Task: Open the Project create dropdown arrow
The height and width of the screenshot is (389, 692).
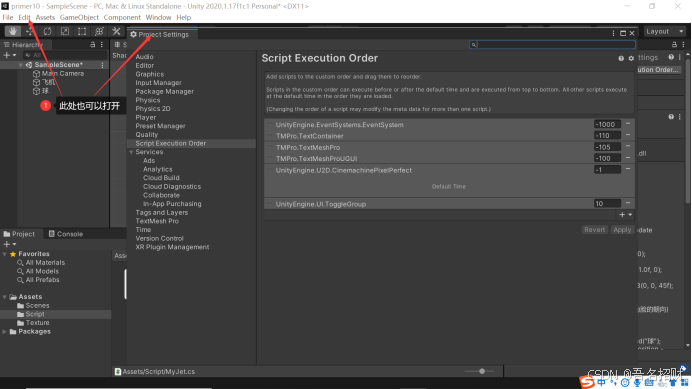Action: 15,244
